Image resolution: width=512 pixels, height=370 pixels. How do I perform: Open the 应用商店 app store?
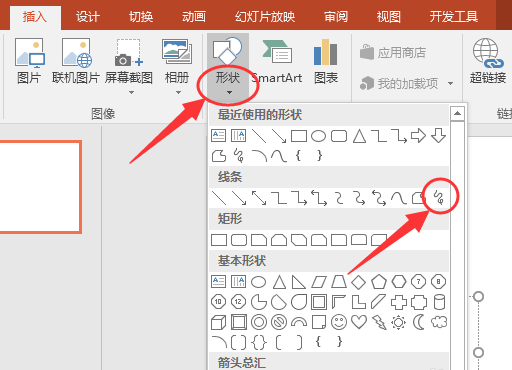[x=393, y=53]
